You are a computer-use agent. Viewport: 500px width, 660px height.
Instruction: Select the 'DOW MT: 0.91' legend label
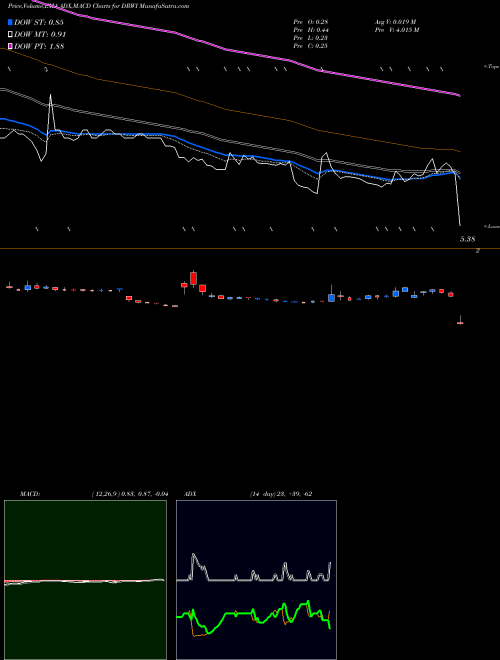click(x=40, y=35)
